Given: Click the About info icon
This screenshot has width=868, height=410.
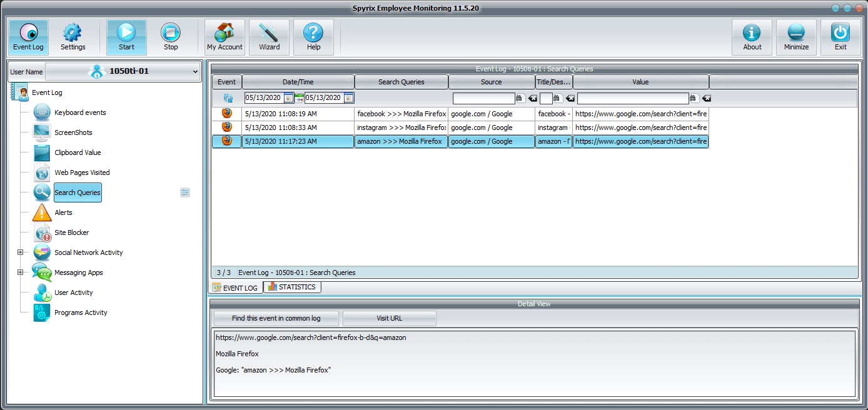Looking at the screenshot, I should coord(752,37).
